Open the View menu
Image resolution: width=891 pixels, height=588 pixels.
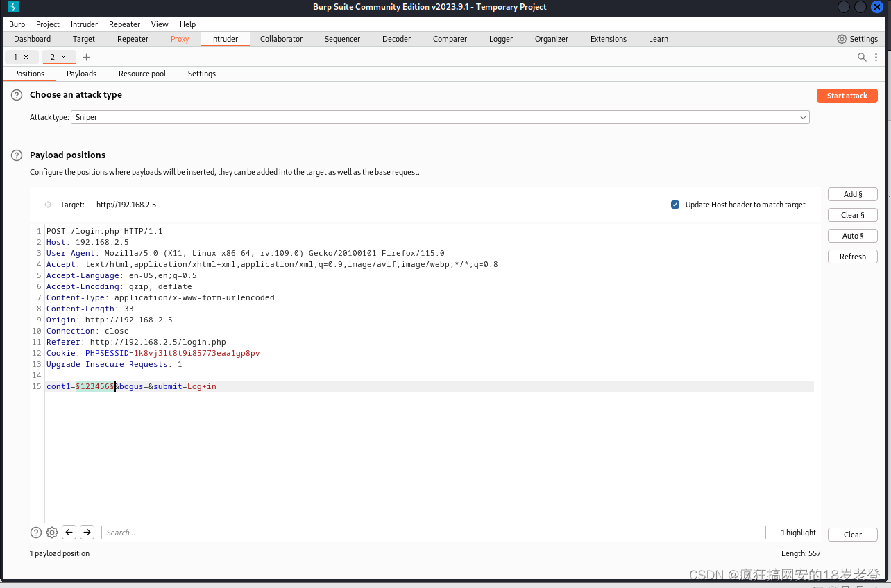160,24
